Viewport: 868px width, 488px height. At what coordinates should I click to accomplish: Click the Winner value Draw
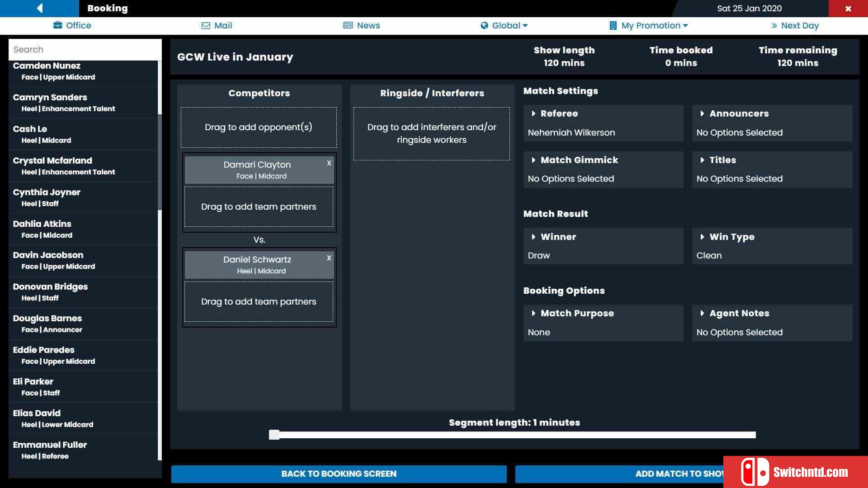(x=539, y=256)
